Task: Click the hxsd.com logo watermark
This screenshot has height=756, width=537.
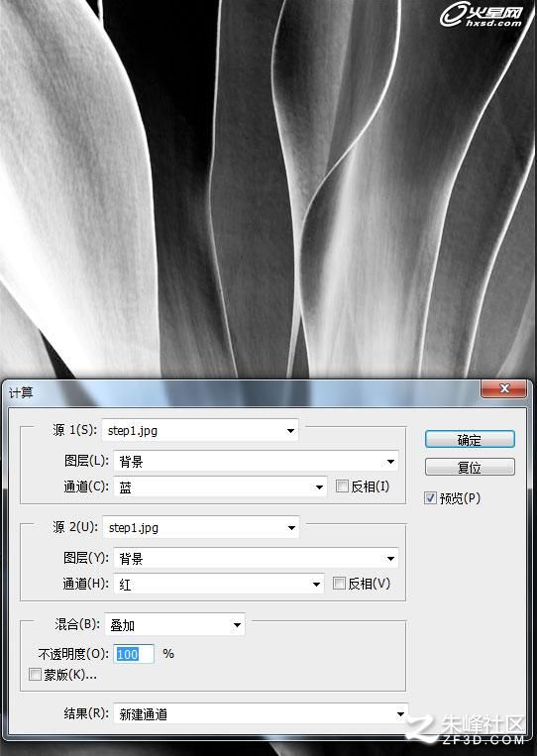Action: pyautogui.click(x=482, y=16)
